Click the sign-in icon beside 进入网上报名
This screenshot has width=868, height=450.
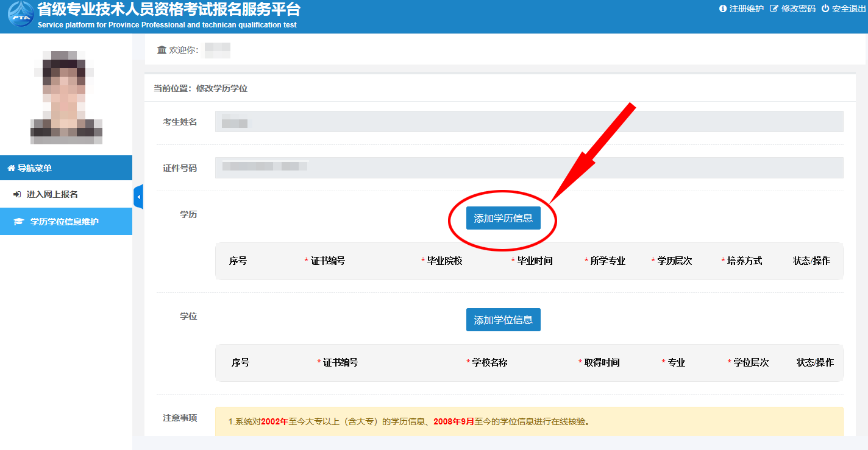tap(17, 195)
